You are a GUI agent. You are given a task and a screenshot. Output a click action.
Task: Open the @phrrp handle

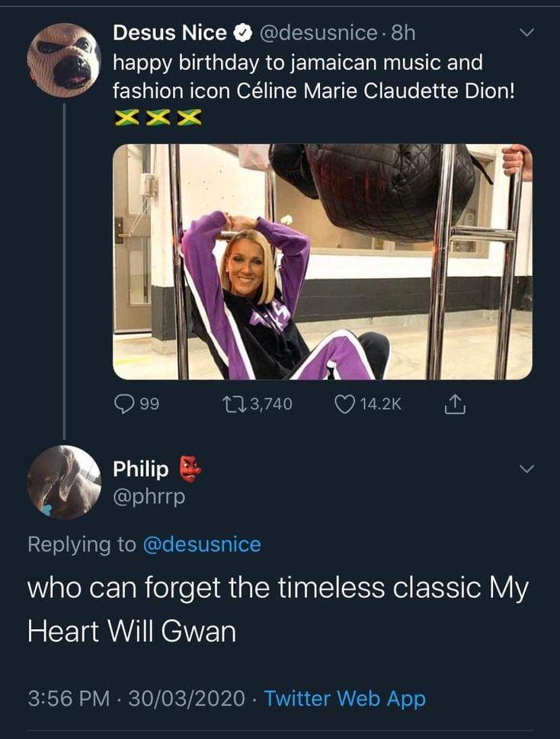coord(149,496)
